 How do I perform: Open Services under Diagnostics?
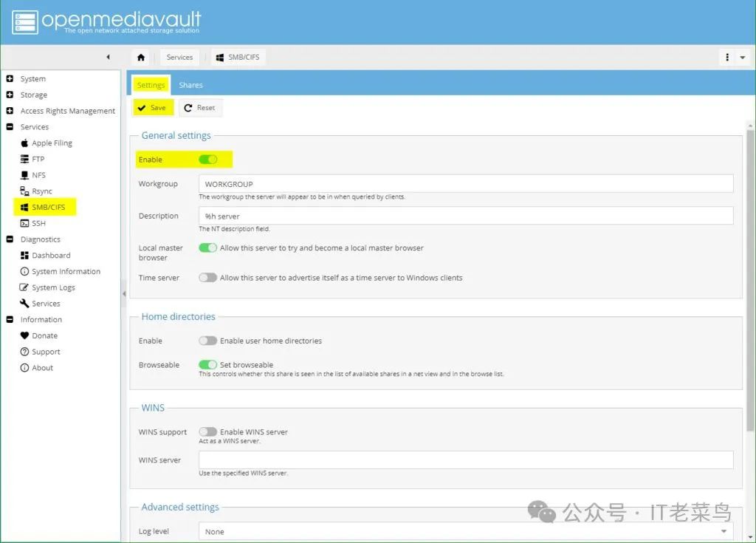(40, 303)
